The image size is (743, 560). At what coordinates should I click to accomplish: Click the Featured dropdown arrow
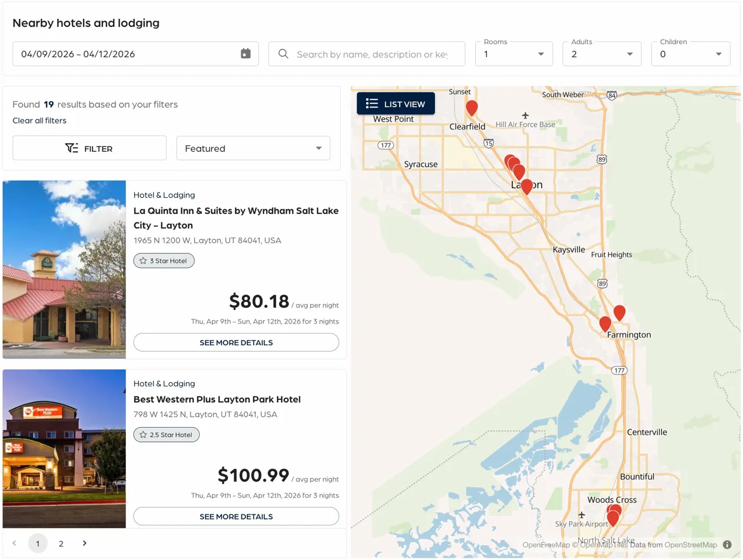[319, 148]
